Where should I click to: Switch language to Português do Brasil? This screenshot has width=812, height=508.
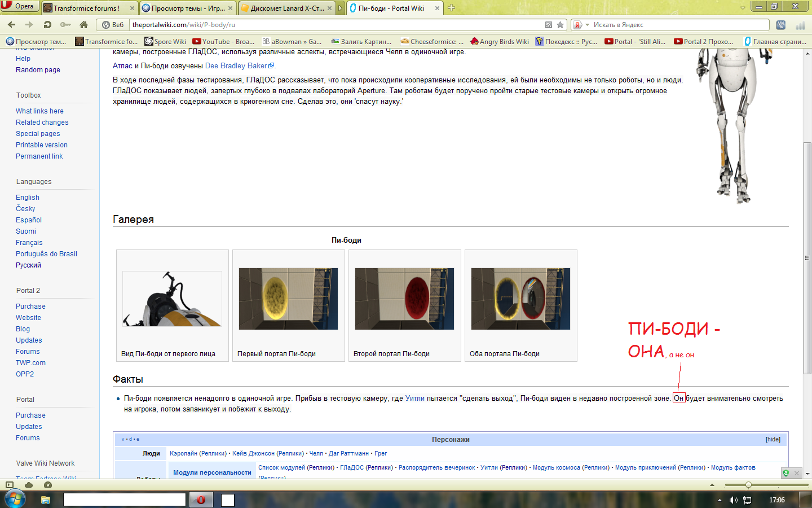[47, 254]
